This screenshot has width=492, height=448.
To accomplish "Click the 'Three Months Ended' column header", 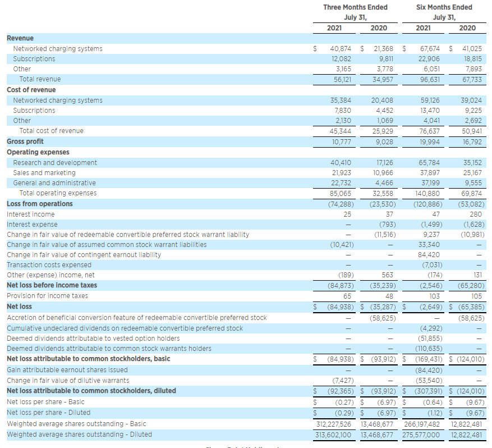I will [355, 7].
